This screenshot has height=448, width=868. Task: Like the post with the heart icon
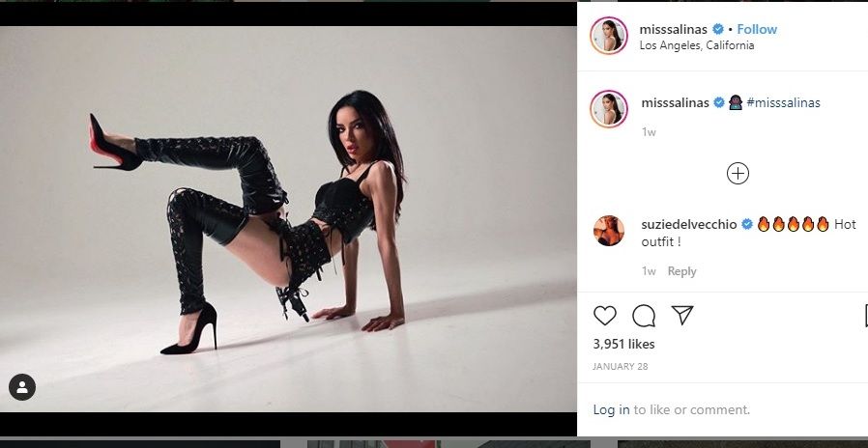click(x=605, y=316)
